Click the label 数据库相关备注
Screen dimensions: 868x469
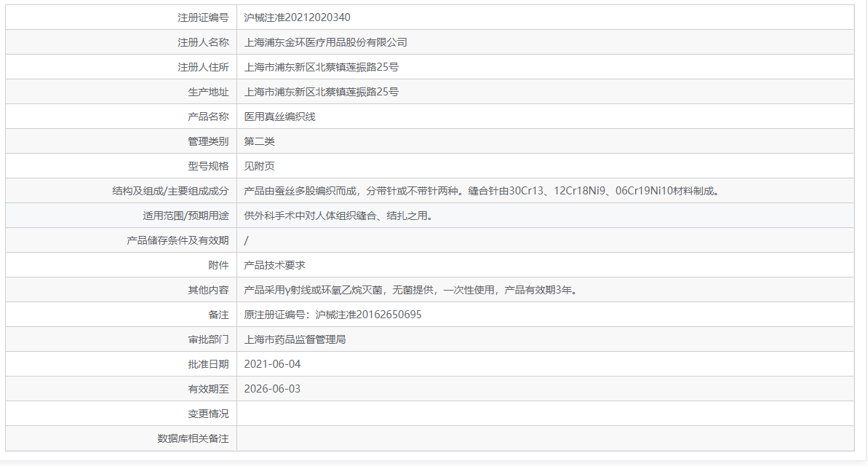[x=193, y=438]
